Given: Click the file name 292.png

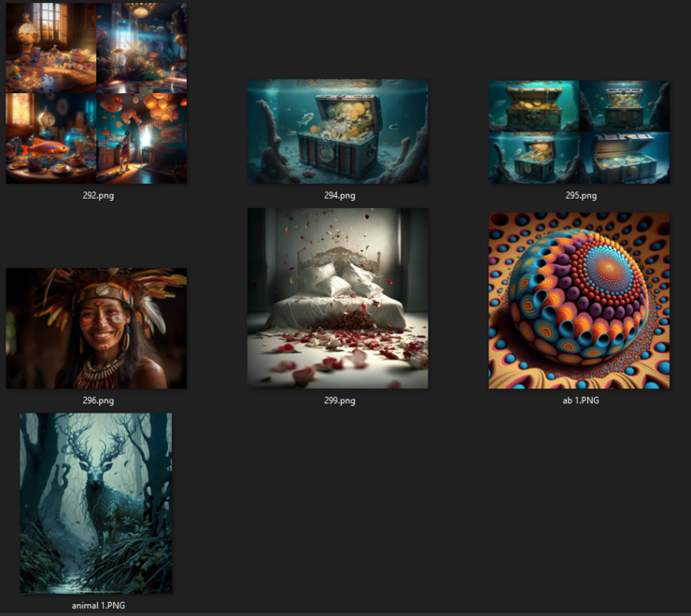Looking at the screenshot, I should (x=98, y=195).
